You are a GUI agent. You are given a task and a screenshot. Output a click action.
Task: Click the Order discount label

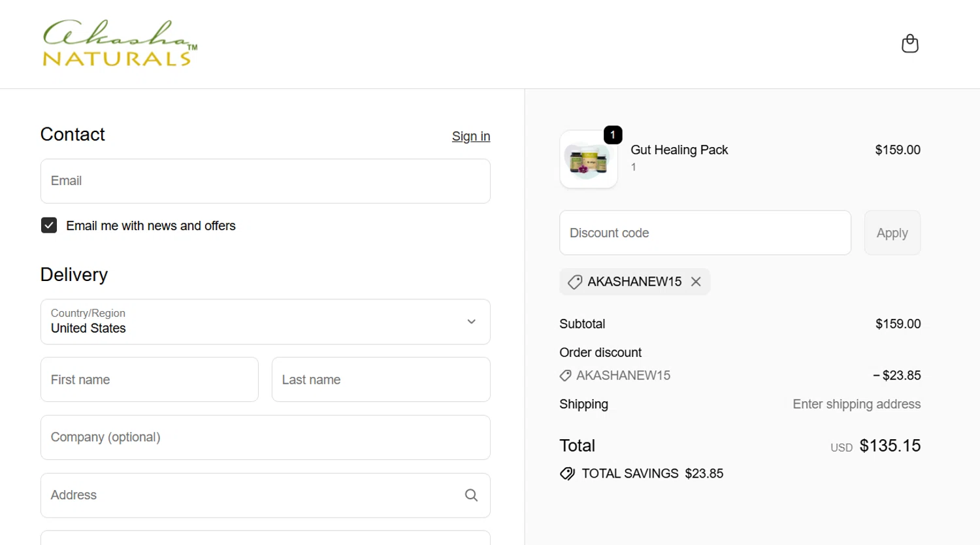pos(600,353)
